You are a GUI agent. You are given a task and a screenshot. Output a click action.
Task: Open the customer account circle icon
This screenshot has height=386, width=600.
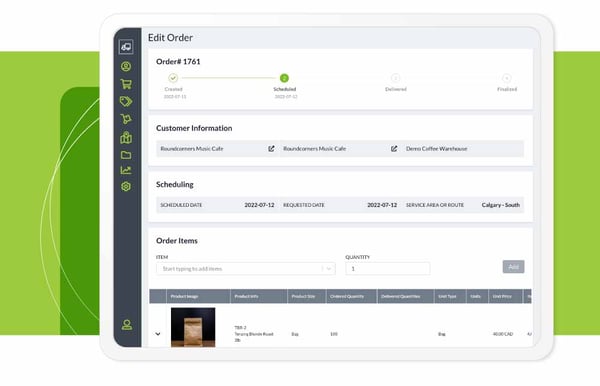(126, 67)
